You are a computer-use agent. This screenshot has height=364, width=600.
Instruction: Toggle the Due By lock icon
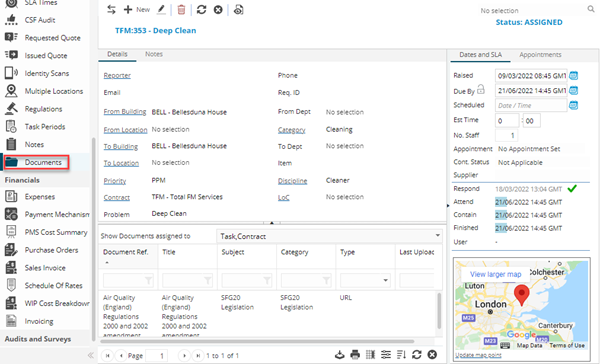coord(481,90)
